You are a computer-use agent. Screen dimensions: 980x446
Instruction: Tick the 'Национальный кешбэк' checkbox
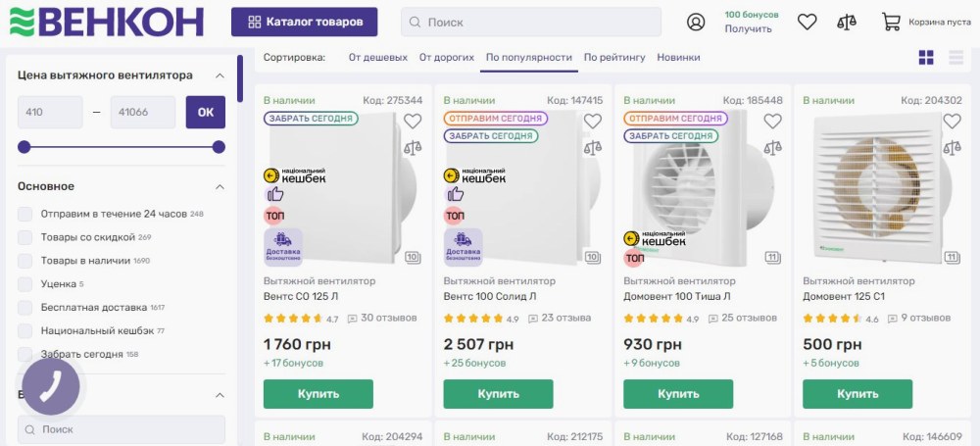[25, 331]
